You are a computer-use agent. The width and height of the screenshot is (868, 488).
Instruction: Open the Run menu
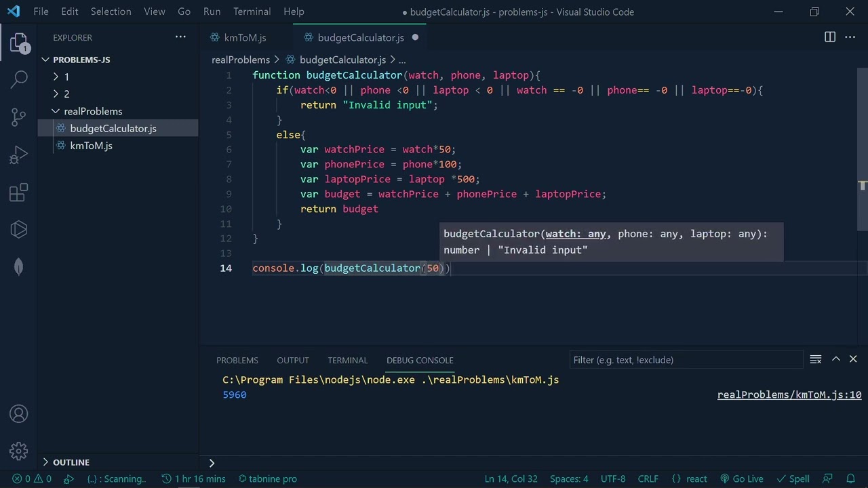click(x=212, y=12)
